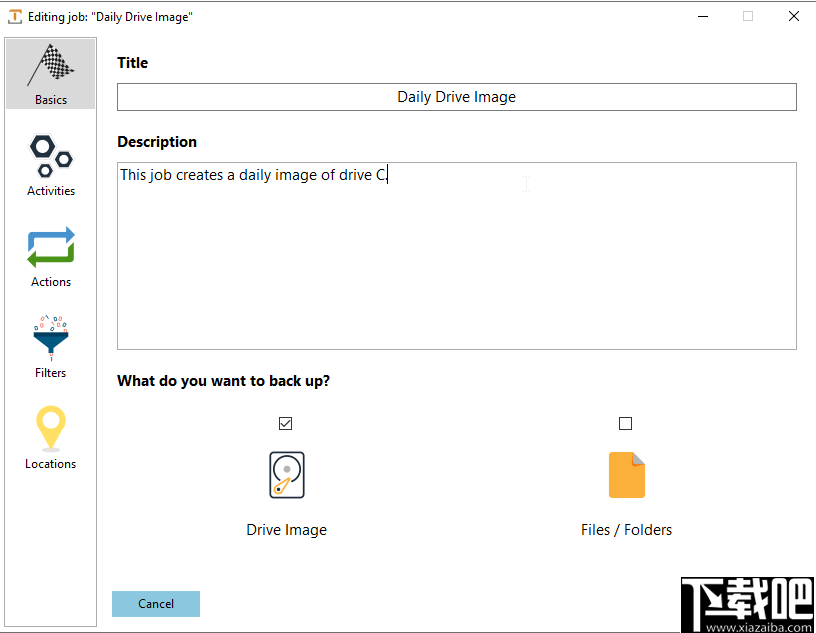Click the Cancel button
816x633 pixels.
pyautogui.click(x=155, y=603)
